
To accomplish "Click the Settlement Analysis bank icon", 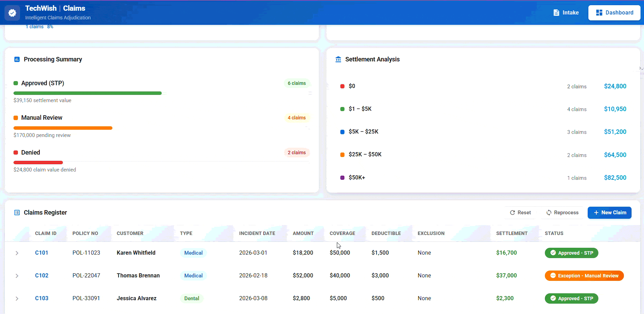I will 338,59.
